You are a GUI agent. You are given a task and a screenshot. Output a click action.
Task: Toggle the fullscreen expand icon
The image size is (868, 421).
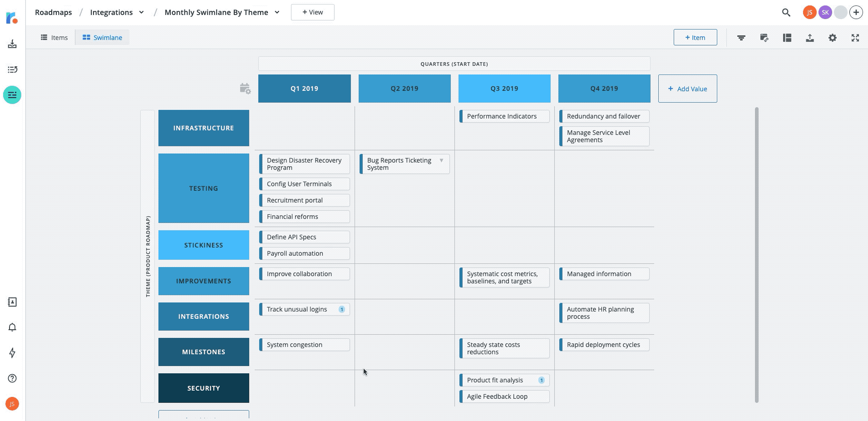pos(855,38)
